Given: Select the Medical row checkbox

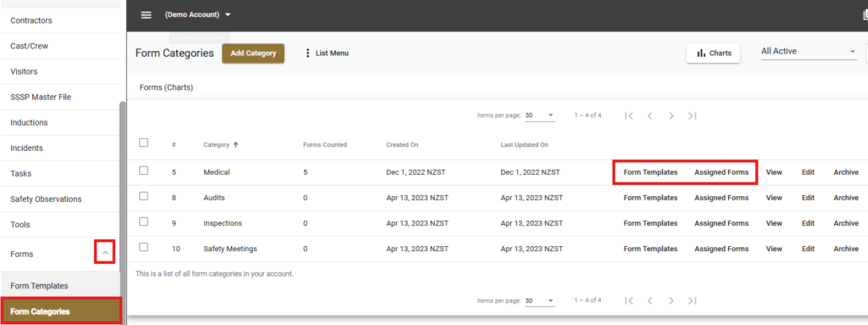Looking at the screenshot, I should point(143,171).
